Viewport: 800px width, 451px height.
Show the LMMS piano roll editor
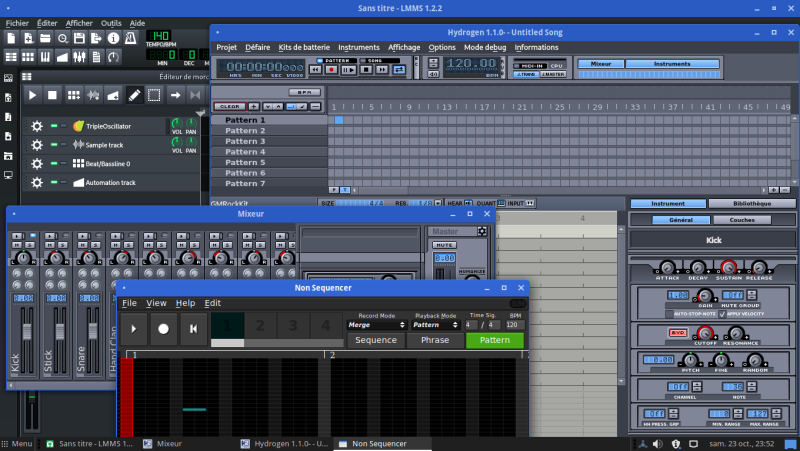click(x=44, y=58)
